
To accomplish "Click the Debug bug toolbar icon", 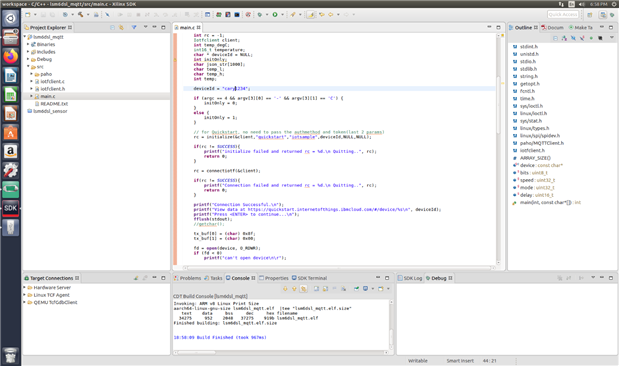I will [x=259, y=15].
